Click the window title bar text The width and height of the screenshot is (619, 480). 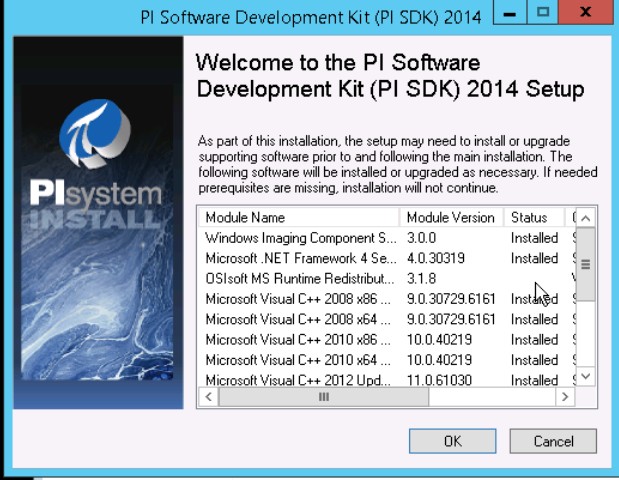tap(311, 17)
